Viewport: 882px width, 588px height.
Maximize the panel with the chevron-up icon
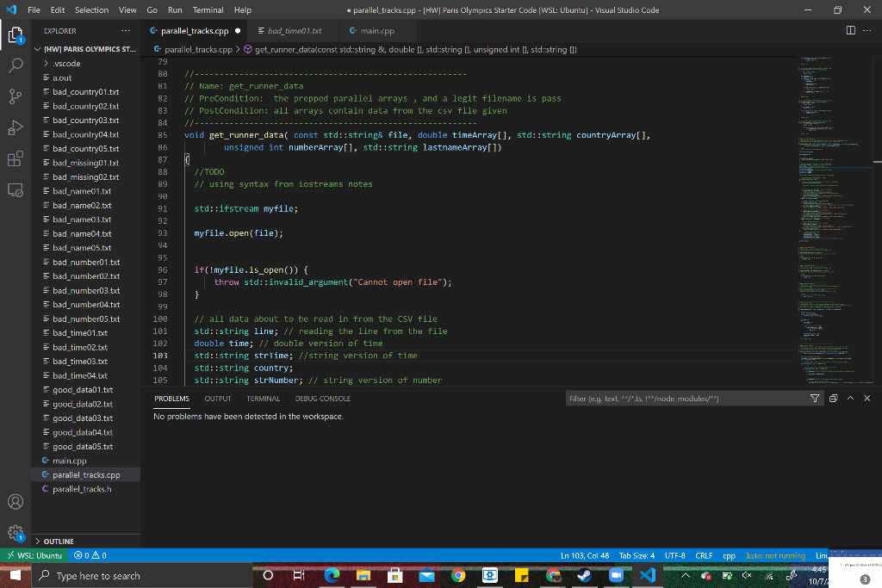click(850, 399)
